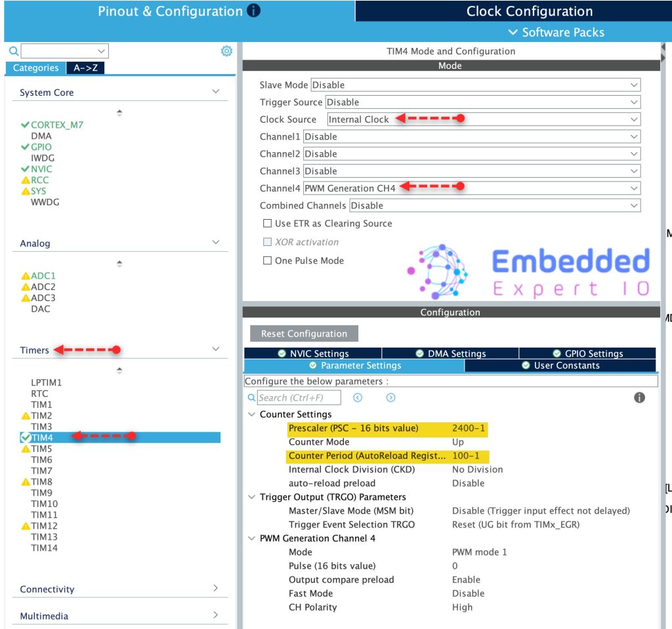Open the Channel4 PWM Generation dropdown
The width and height of the screenshot is (672, 629).
[471, 188]
